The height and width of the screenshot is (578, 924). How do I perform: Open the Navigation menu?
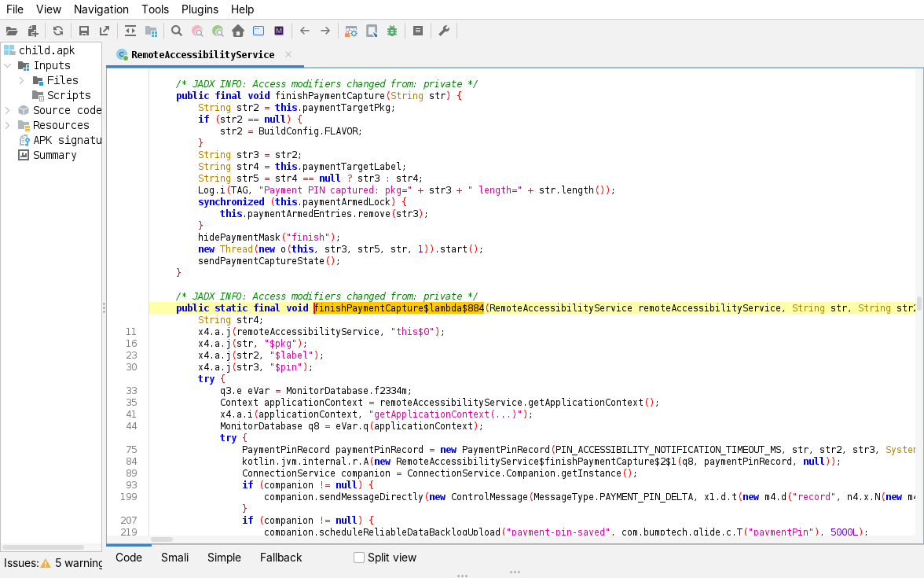[x=101, y=9]
